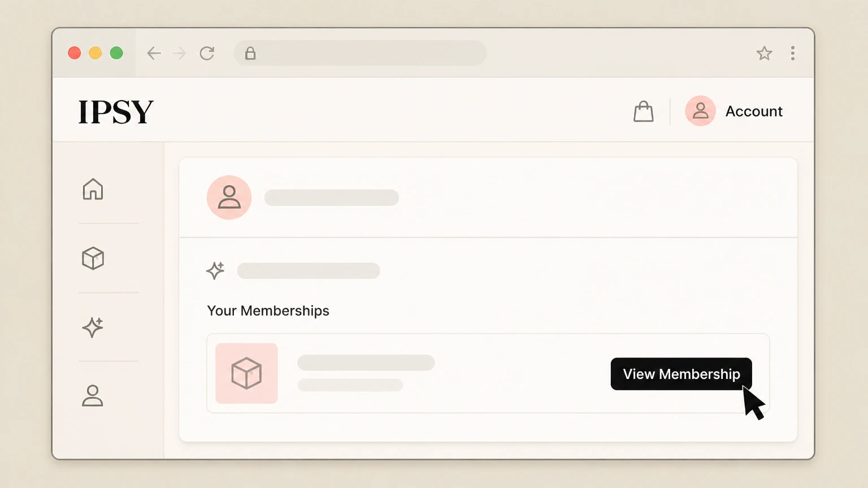The image size is (868, 488).
Task: Click the IPSY logo
Action: pyautogui.click(x=116, y=111)
